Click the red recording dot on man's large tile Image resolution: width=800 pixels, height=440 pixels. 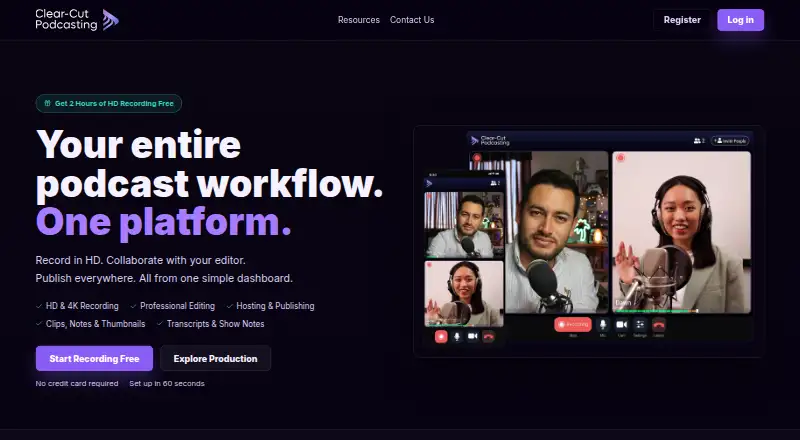(477, 158)
